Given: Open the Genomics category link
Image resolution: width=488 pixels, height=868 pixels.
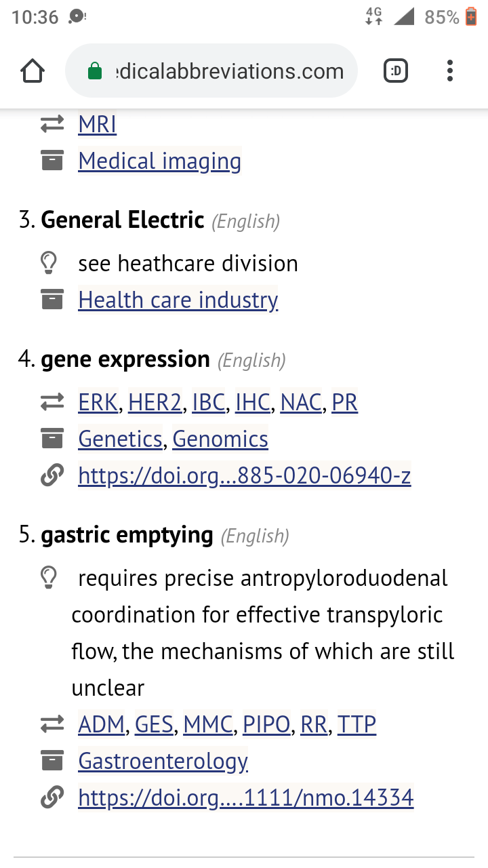Looking at the screenshot, I should click(220, 439).
